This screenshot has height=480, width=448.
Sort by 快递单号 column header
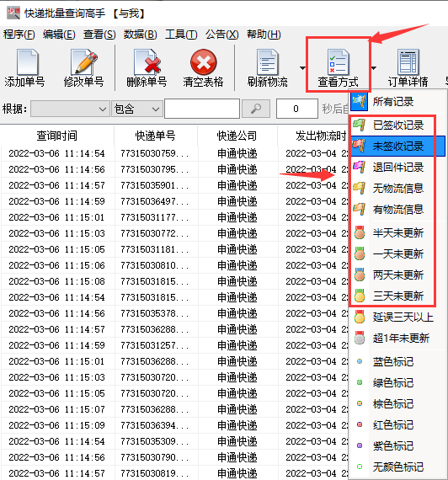(156, 136)
